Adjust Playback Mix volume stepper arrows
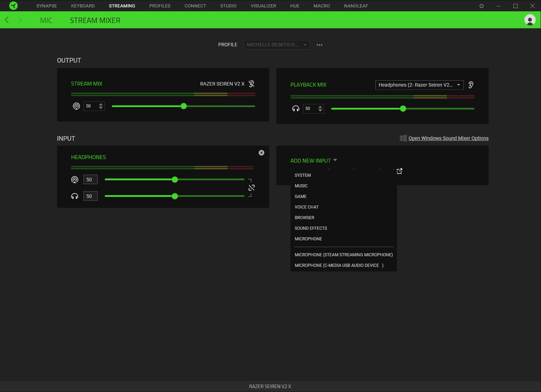This screenshot has width=541, height=392. pyautogui.click(x=320, y=109)
